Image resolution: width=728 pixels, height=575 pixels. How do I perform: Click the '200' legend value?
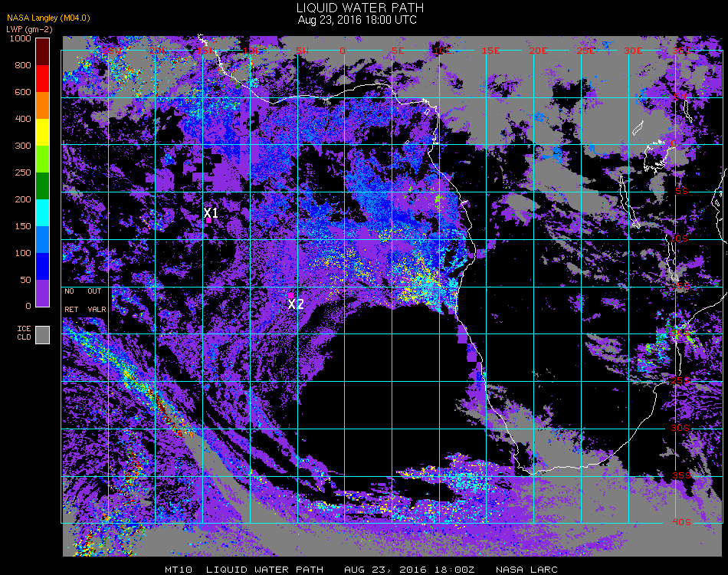(23, 199)
